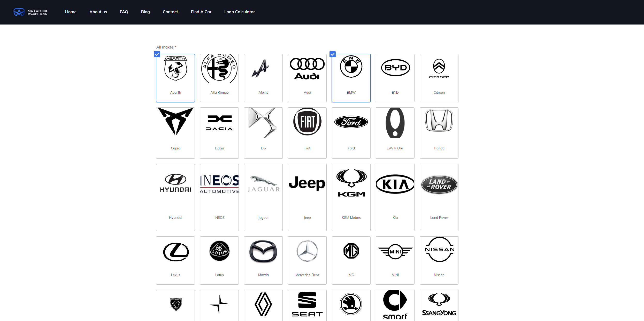Pick the Polestar logo

click(x=219, y=304)
